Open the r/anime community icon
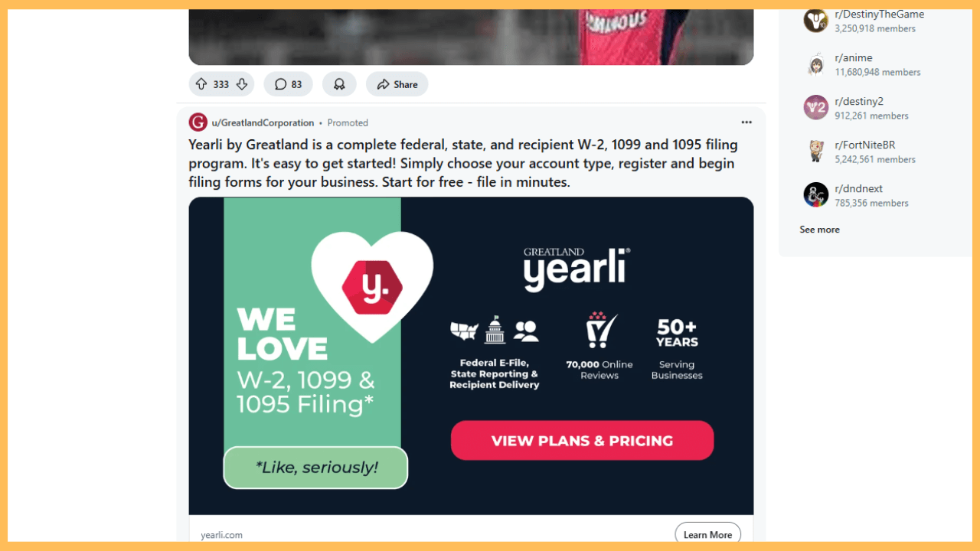The width and height of the screenshot is (980, 551). pyautogui.click(x=816, y=64)
